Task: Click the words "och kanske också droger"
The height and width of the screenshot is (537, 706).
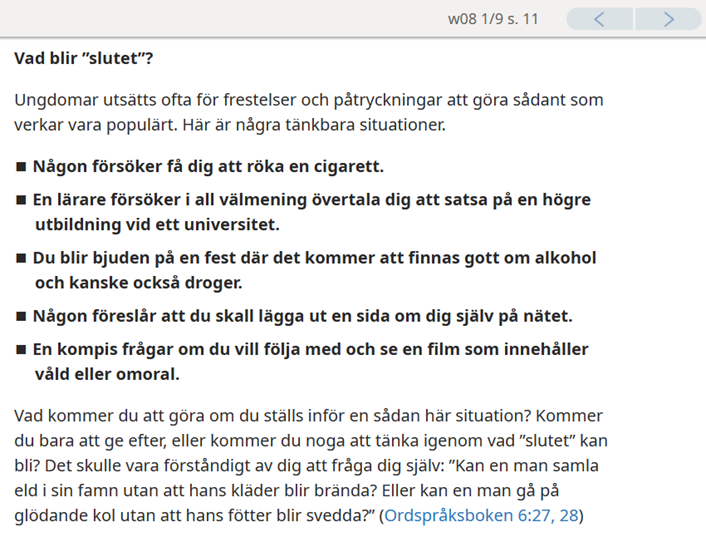Action: pos(138,283)
